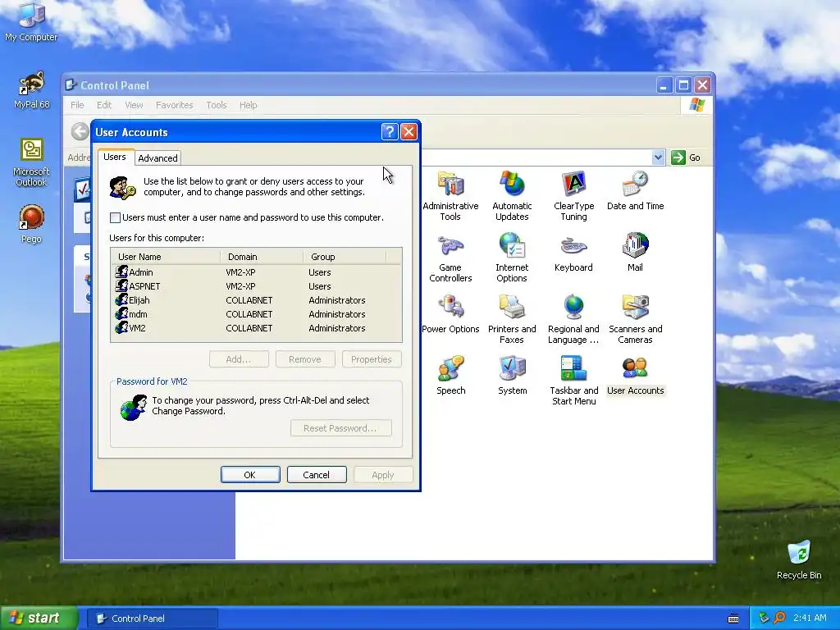Click the Go arrow button
Screen dimensions: 840x630
678,157
